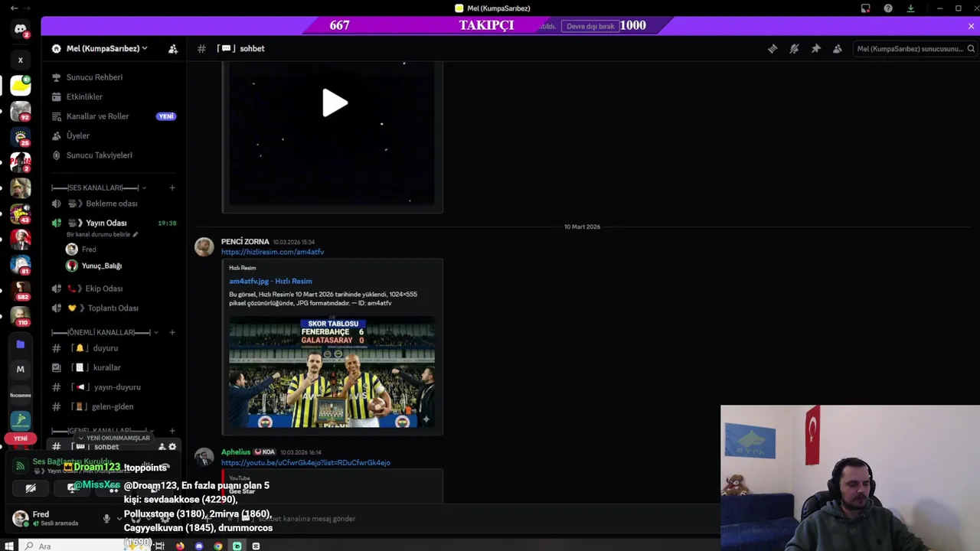
Task: Open the server with 92 notification badge
Action: pos(21,111)
